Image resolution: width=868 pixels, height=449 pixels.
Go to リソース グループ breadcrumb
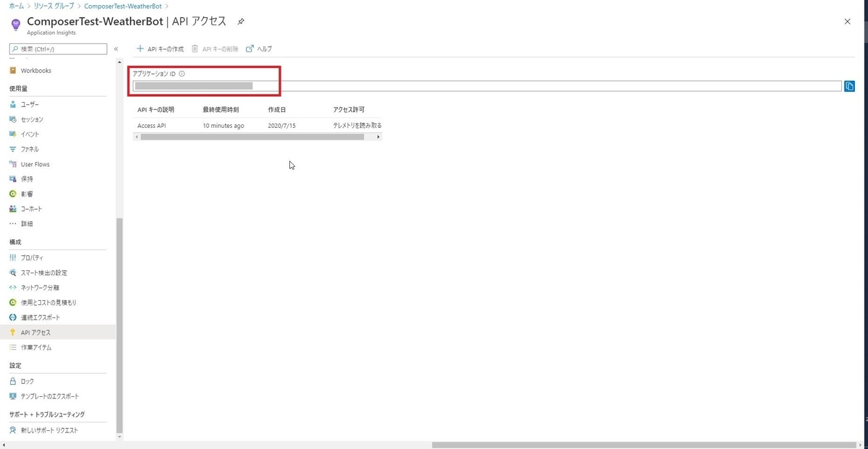coord(54,6)
